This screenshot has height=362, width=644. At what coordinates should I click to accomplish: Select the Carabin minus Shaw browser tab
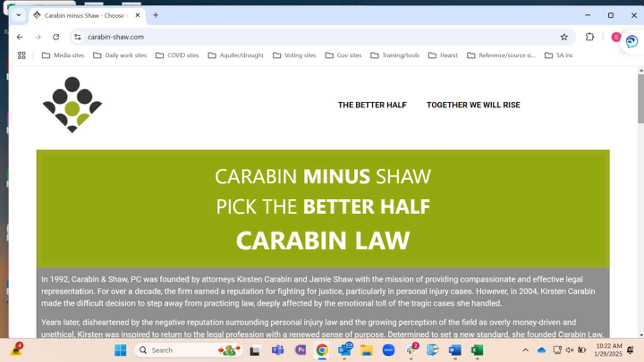pos(84,15)
